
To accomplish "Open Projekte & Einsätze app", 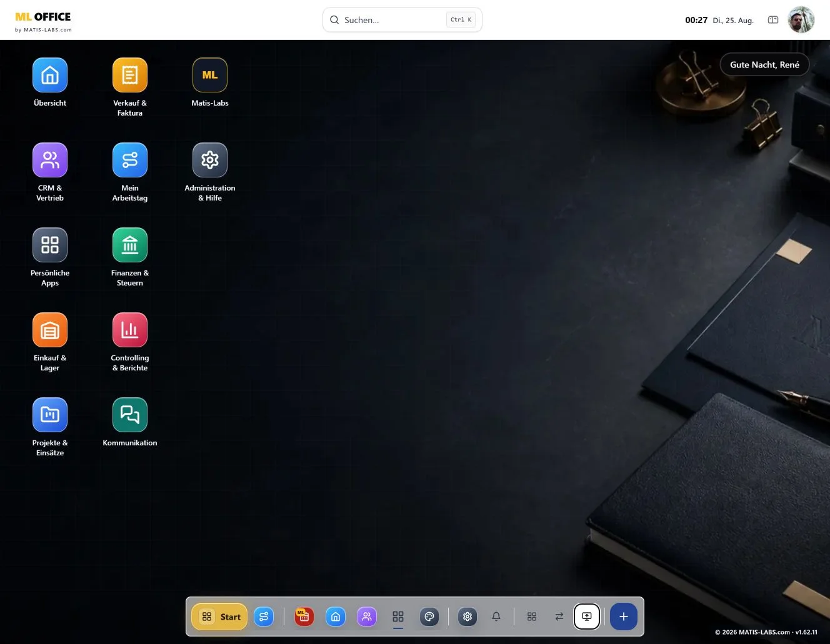I will (50, 415).
